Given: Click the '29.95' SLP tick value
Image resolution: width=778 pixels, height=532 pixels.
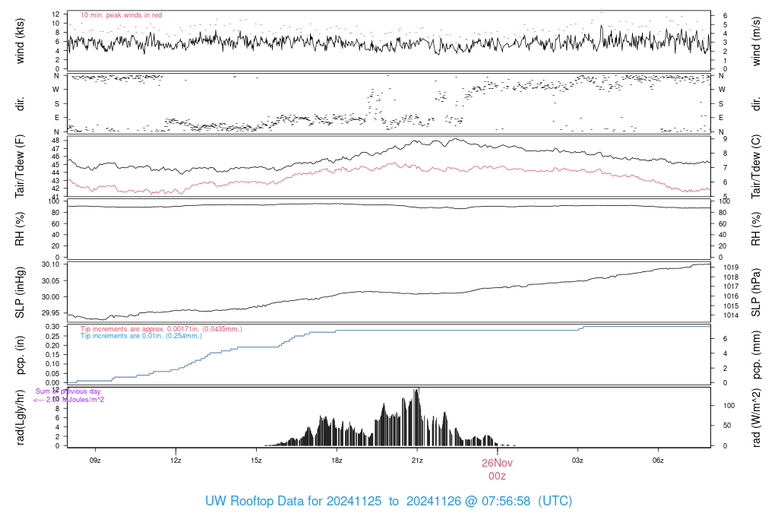Looking at the screenshot, I should coord(51,313).
